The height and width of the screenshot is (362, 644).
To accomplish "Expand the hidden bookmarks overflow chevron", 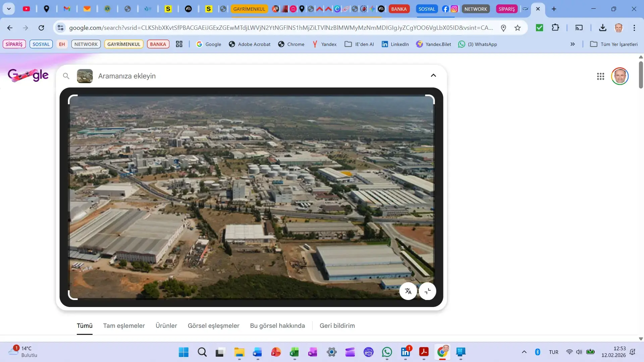I will tap(573, 44).
